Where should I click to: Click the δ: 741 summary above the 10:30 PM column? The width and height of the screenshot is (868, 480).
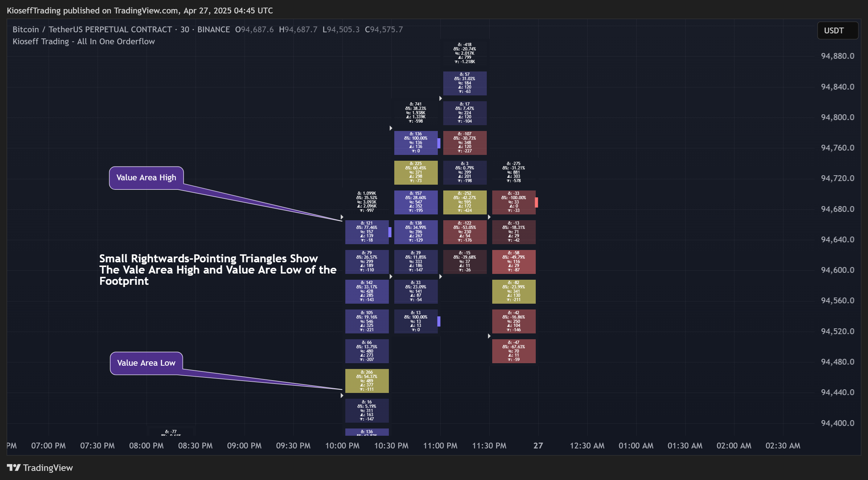pyautogui.click(x=416, y=112)
